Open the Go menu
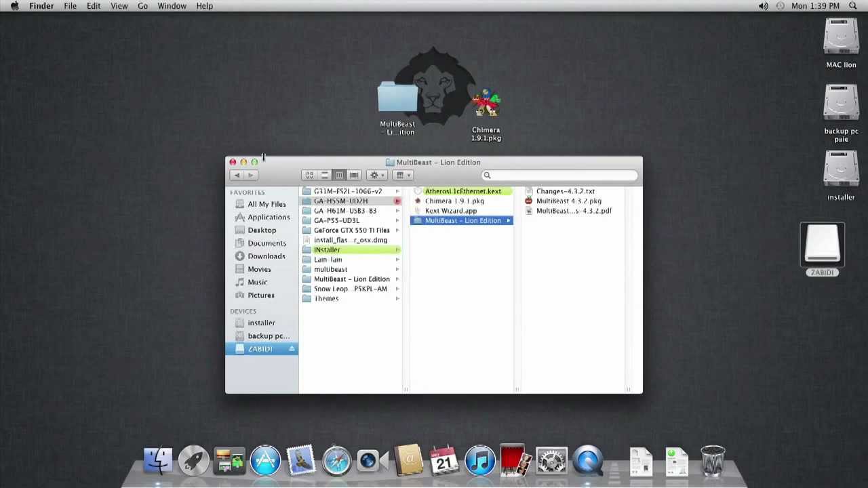 [142, 6]
